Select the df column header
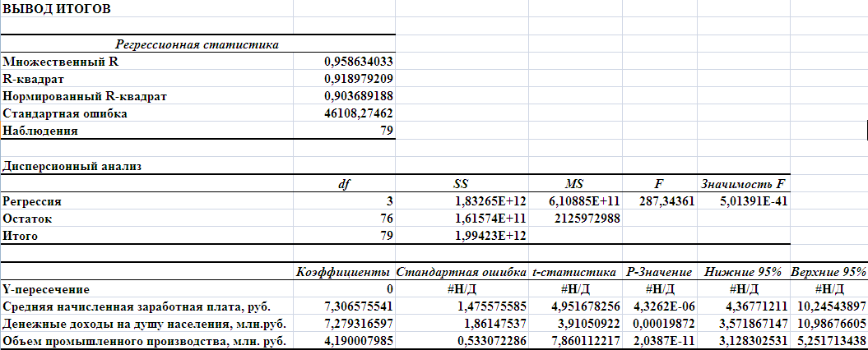Viewport: 868px width, 350px height. tap(344, 184)
